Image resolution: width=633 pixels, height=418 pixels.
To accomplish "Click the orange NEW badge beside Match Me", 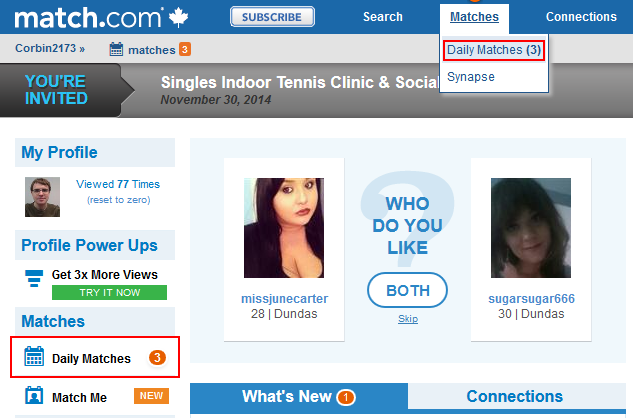I will 151,396.
